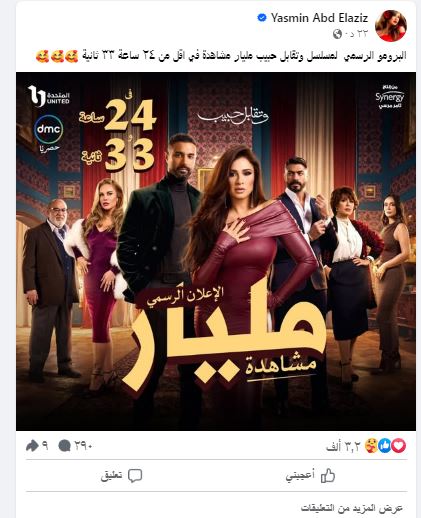The width and height of the screenshot is (421, 518).
Task: Click the public globe privacy icon
Action: [337, 34]
